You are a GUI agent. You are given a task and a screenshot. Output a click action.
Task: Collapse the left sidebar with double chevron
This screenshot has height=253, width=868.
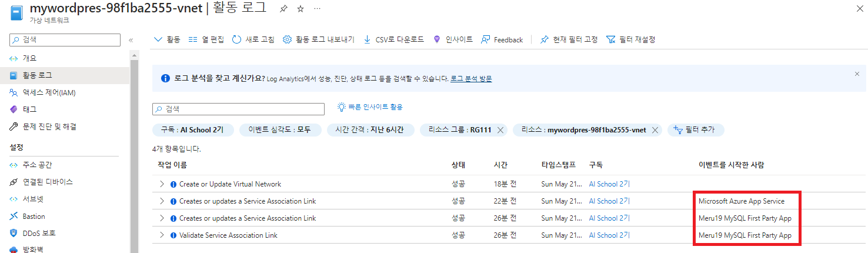pos(131,40)
